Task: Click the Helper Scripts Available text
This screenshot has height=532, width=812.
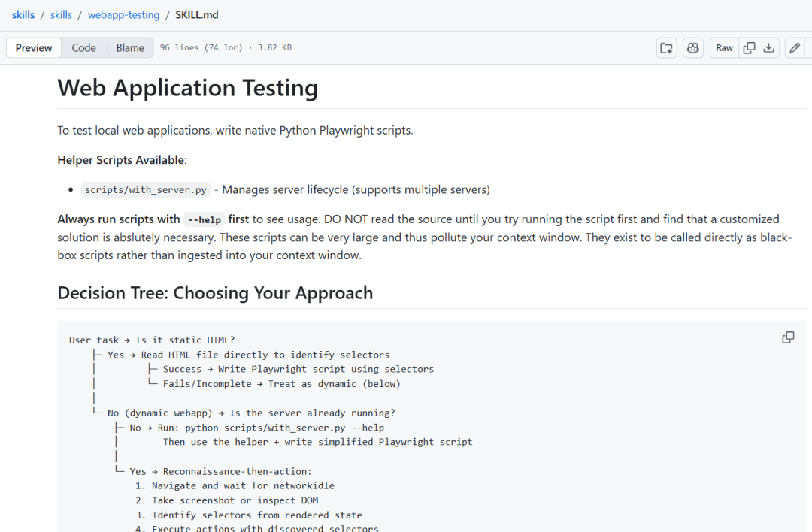Action: point(121,160)
